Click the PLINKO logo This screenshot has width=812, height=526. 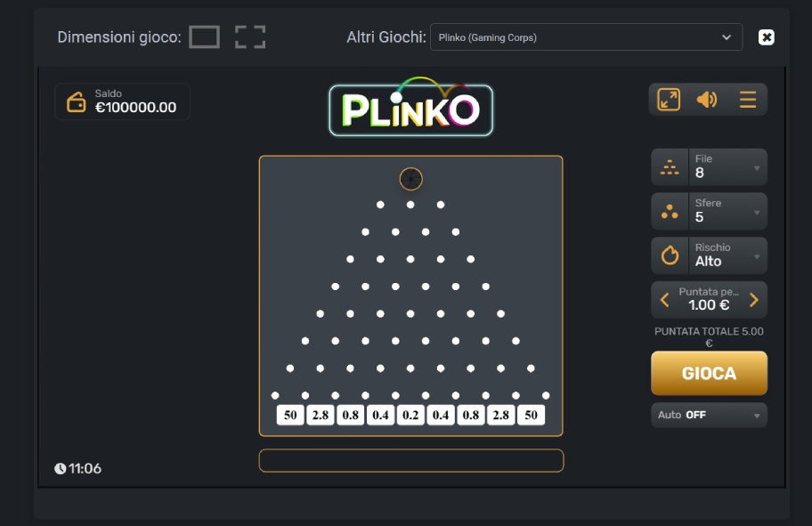(x=411, y=108)
